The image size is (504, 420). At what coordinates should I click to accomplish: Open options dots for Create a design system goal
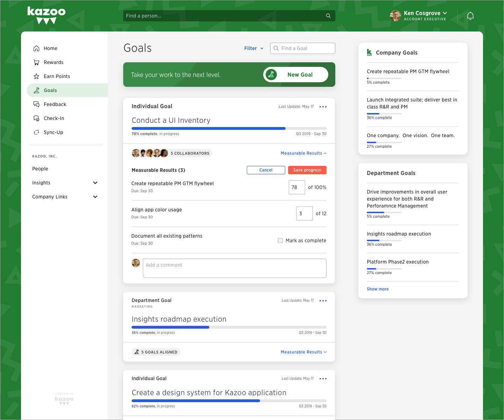pos(323,379)
